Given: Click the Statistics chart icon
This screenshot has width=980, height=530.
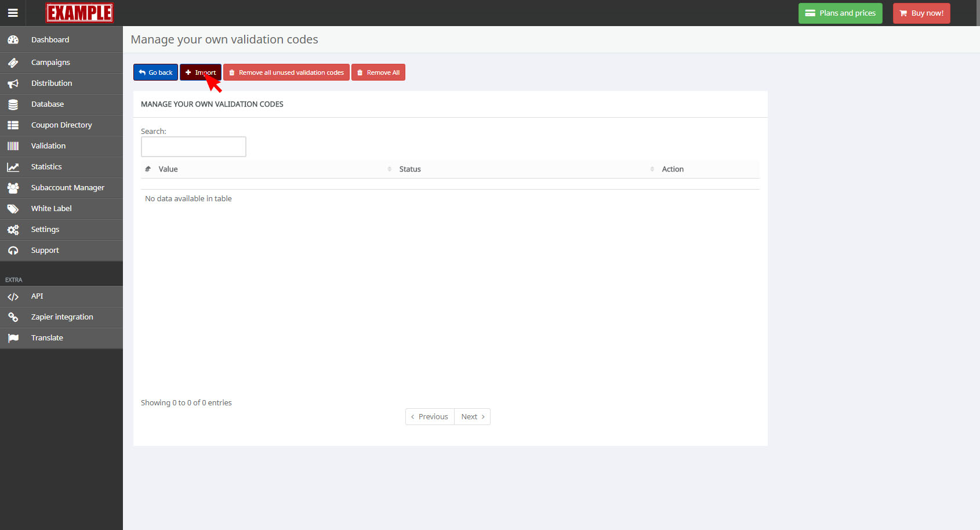Looking at the screenshot, I should tap(13, 167).
